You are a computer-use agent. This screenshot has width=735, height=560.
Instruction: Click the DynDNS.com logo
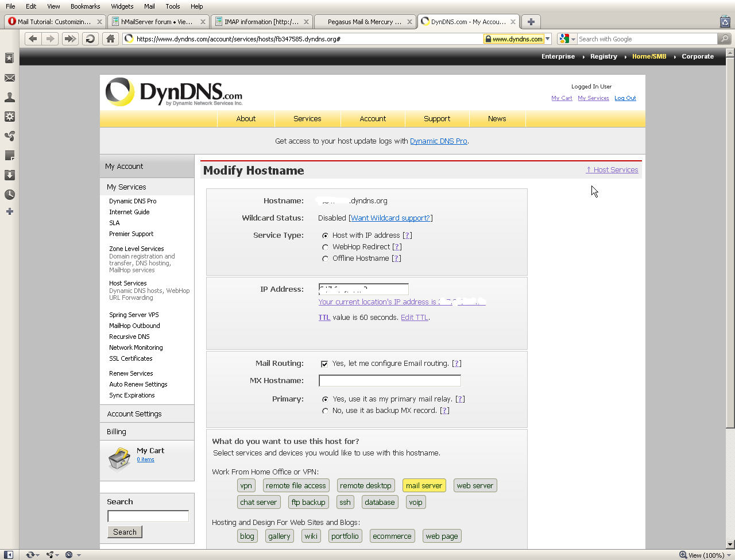click(x=174, y=92)
